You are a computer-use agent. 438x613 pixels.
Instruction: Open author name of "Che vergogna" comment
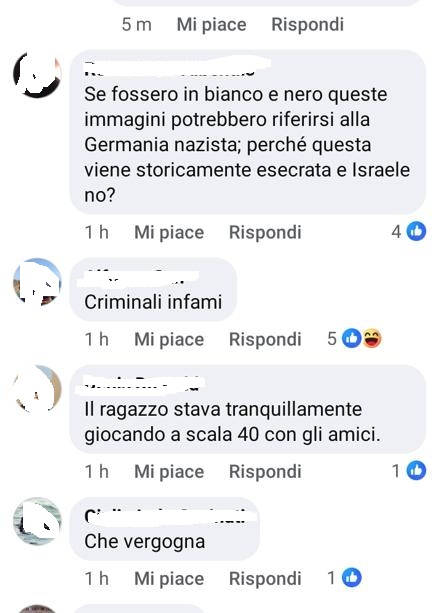pos(170,516)
